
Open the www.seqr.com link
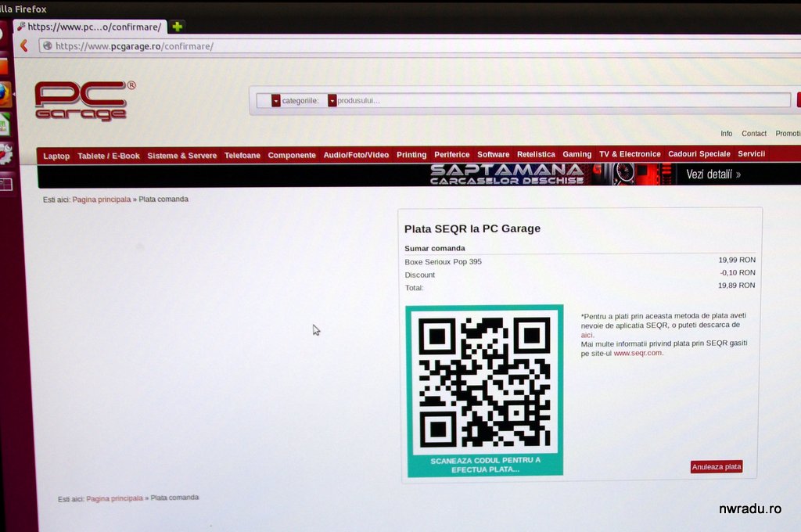(x=638, y=353)
